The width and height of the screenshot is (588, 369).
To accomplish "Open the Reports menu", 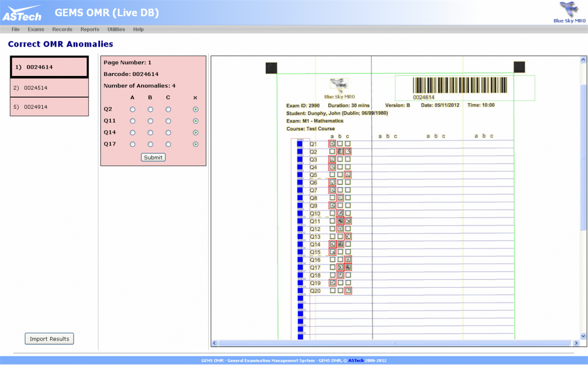I will (90, 29).
